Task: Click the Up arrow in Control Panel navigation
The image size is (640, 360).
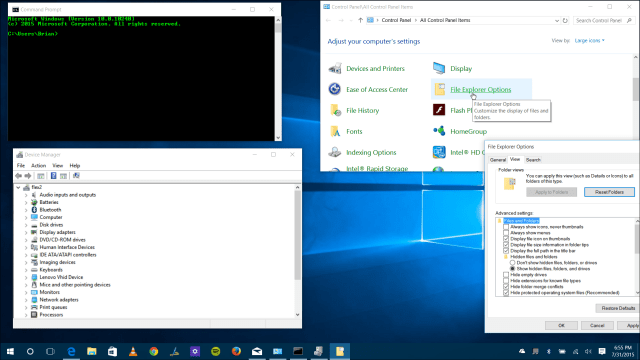Action: [x=360, y=20]
